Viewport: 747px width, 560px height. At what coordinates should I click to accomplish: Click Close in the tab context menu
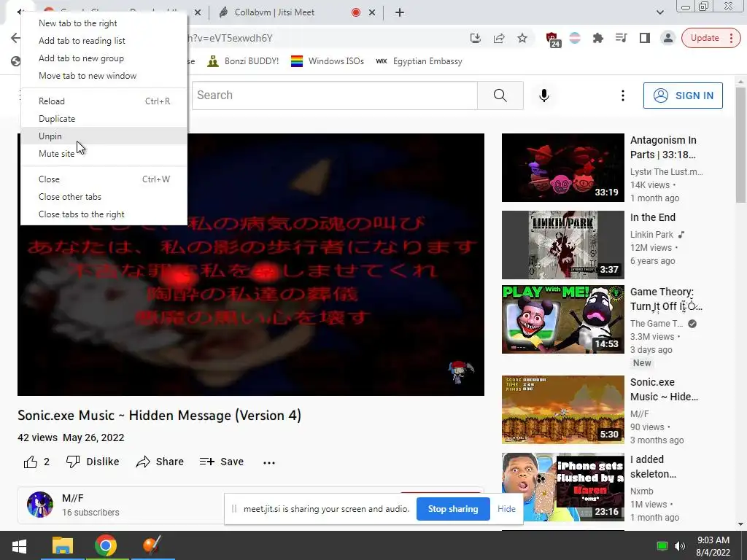tap(104, 179)
